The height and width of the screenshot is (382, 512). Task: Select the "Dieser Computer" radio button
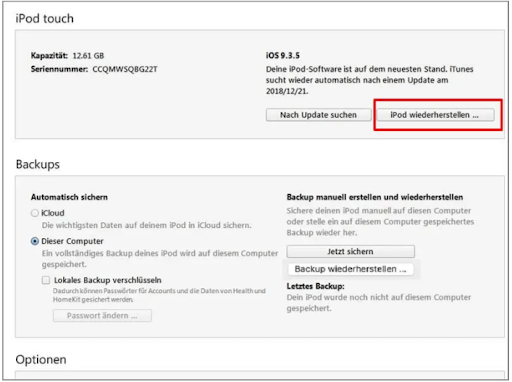[x=35, y=241]
